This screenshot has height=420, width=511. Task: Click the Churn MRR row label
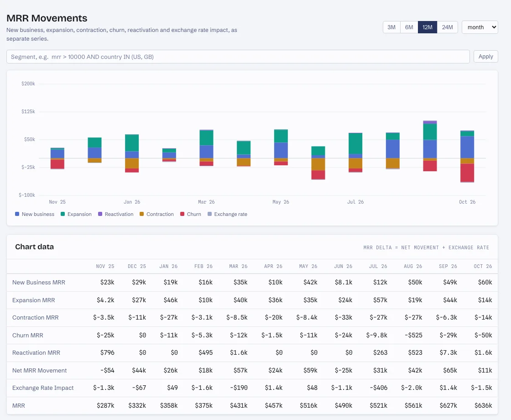[28, 335]
